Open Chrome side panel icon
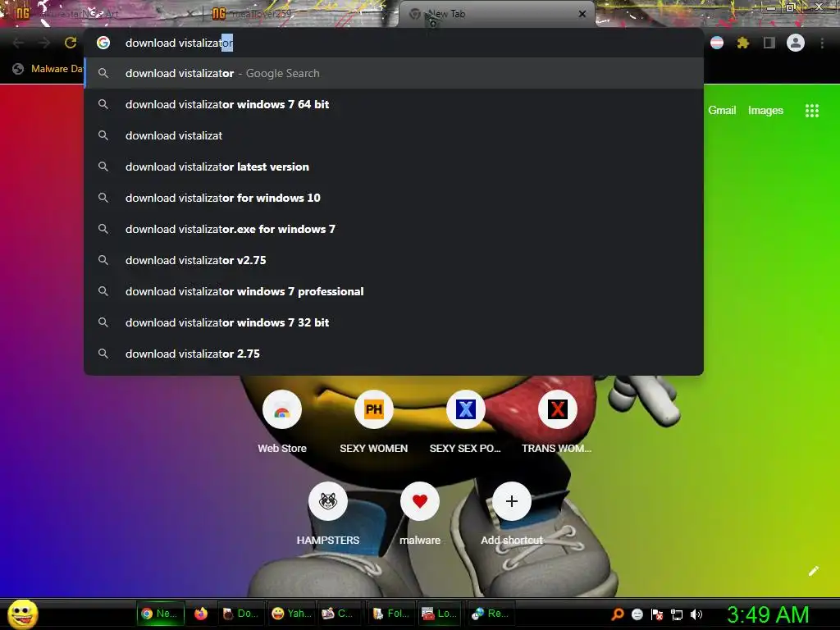 coord(769,43)
